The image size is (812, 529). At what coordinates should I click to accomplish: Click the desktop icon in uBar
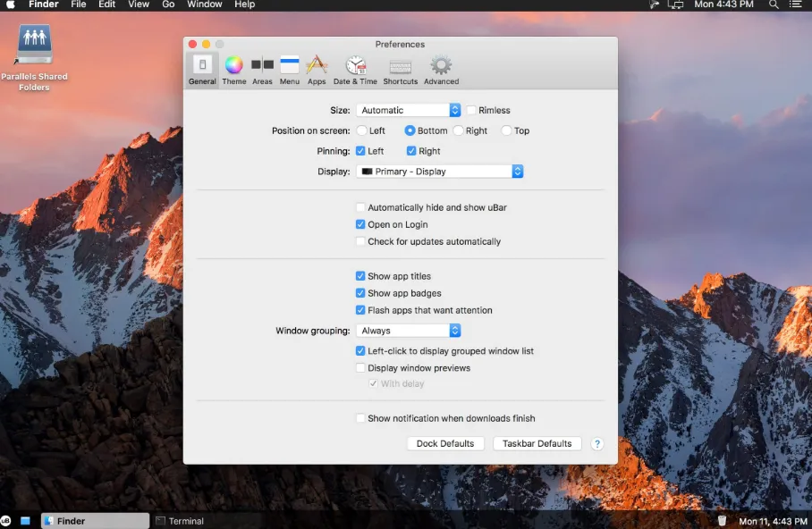(25, 521)
